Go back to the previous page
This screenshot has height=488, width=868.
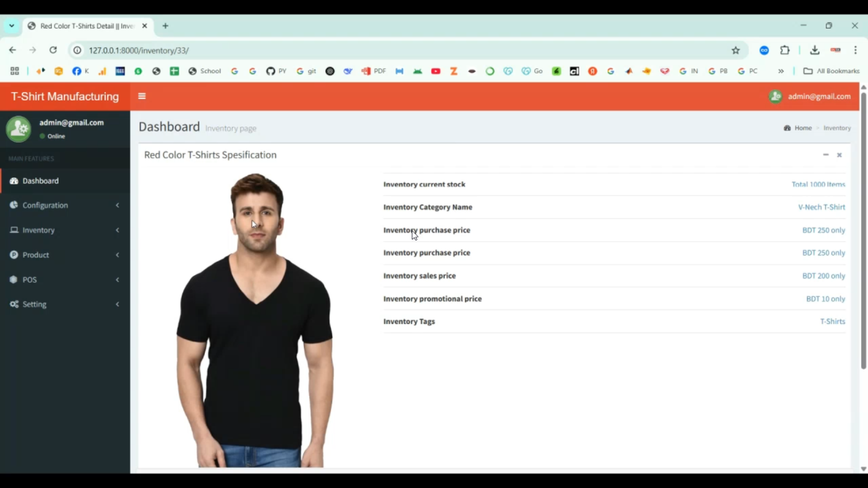13,50
